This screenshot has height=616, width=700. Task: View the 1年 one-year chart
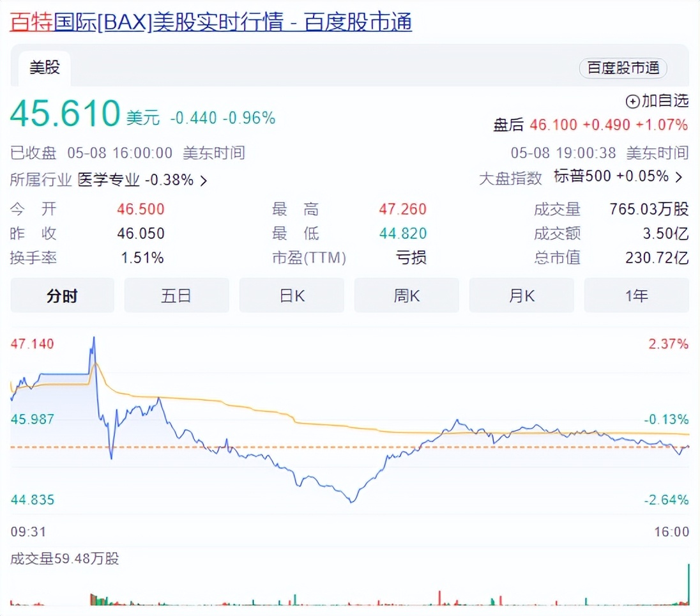point(636,295)
